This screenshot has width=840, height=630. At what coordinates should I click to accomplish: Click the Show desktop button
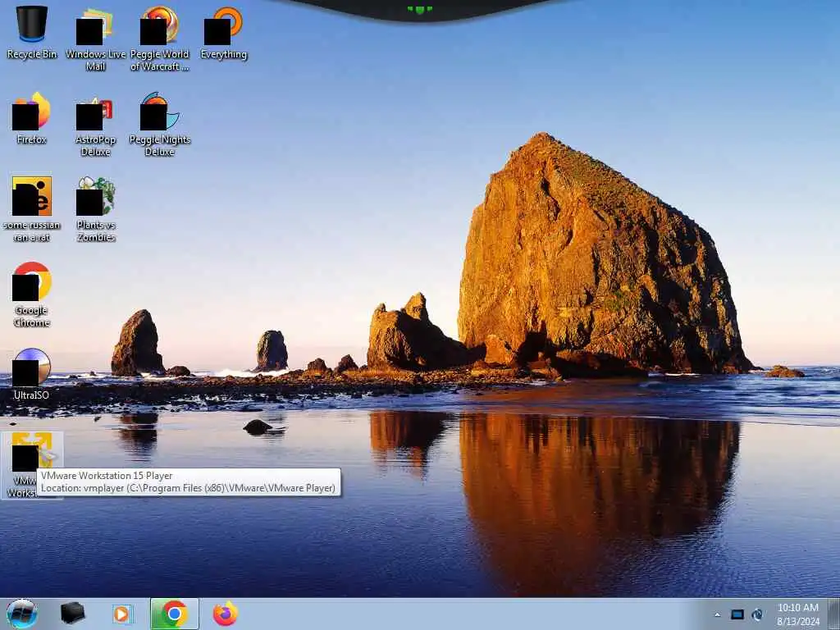[x=833, y=614]
